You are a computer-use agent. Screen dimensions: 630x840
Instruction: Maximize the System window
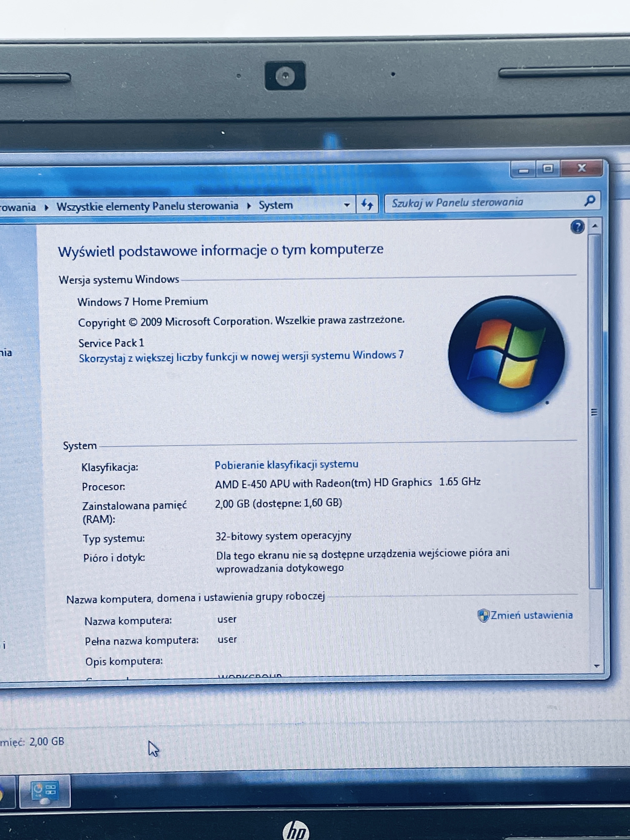(547, 169)
